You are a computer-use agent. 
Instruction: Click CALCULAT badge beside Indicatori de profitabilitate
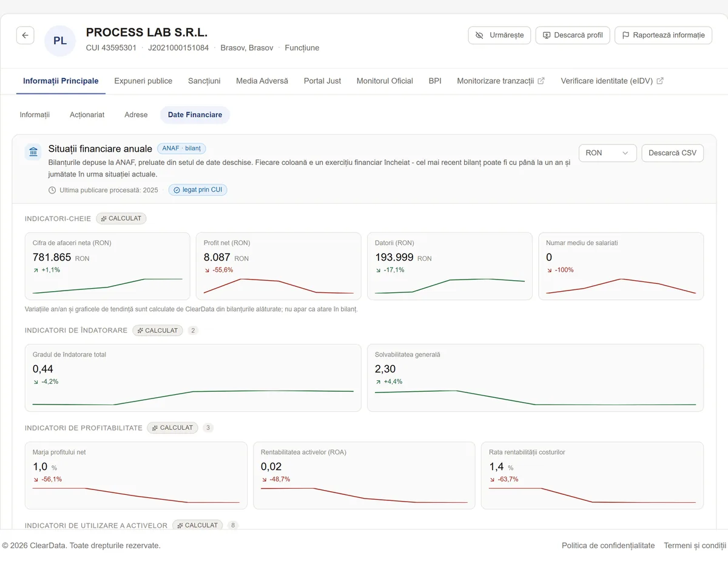tap(172, 428)
